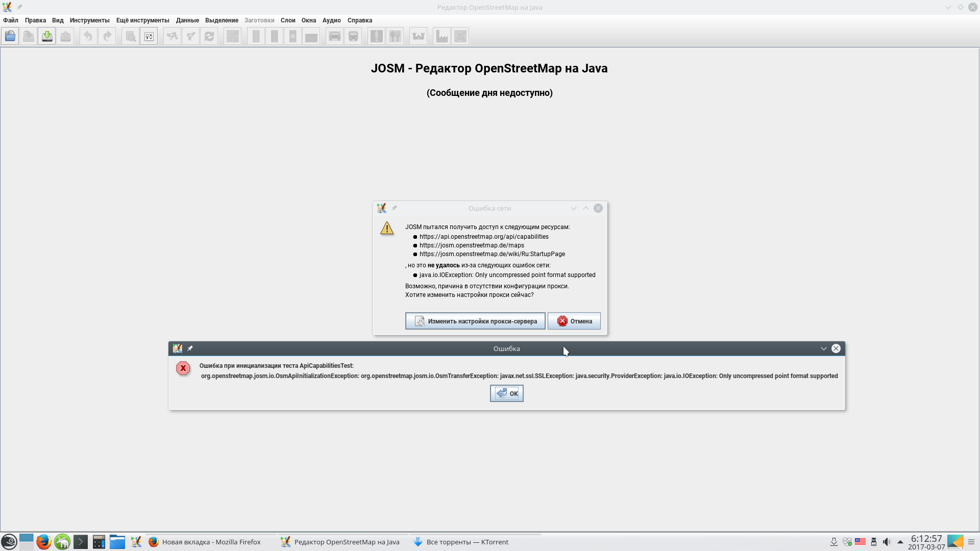Open the Аудио menu
The width and height of the screenshot is (980, 551).
click(332, 20)
